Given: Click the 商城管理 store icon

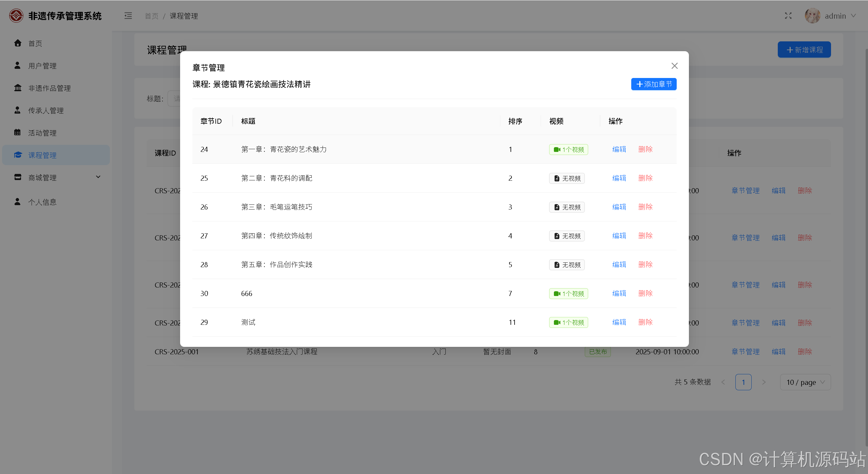Looking at the screenshot, I should tap(18, 177).
